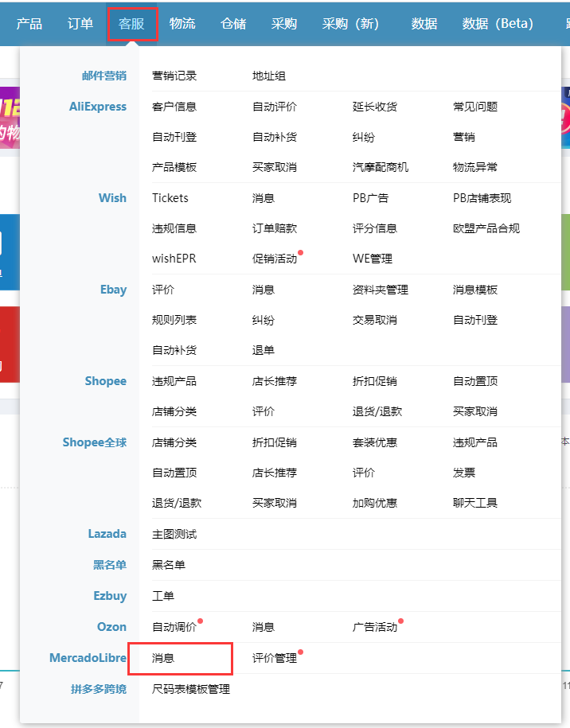Open 加购优惠 under Shopee全球
The image size is (570, 728).
pos(375,503)
